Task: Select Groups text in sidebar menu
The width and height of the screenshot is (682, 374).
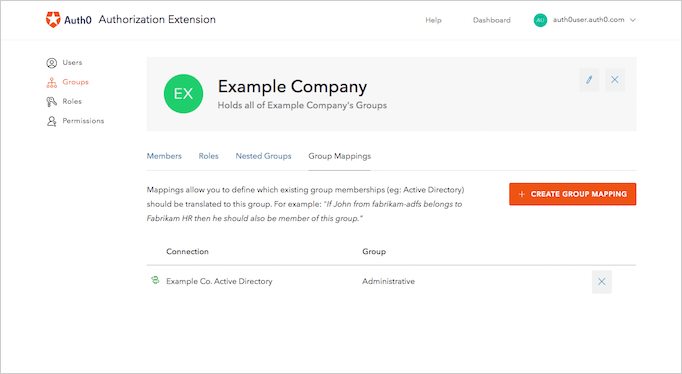Action: pyautogui.click(x=75, y=82)
